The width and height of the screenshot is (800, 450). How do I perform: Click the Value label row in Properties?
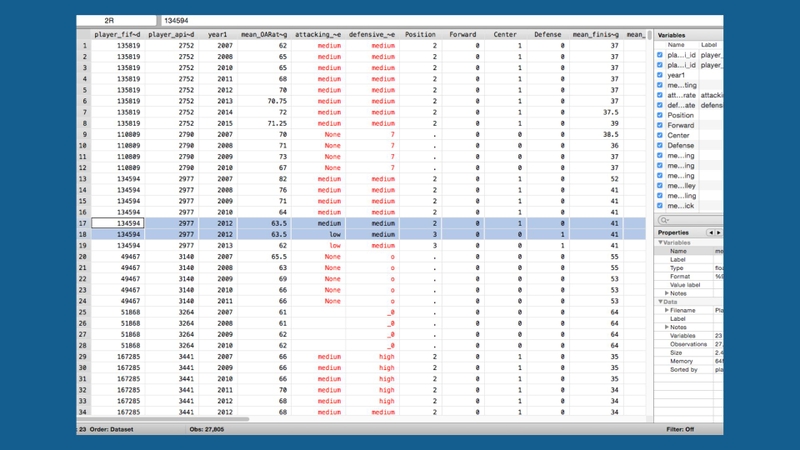pyautogui.click(x=689, y=285)
